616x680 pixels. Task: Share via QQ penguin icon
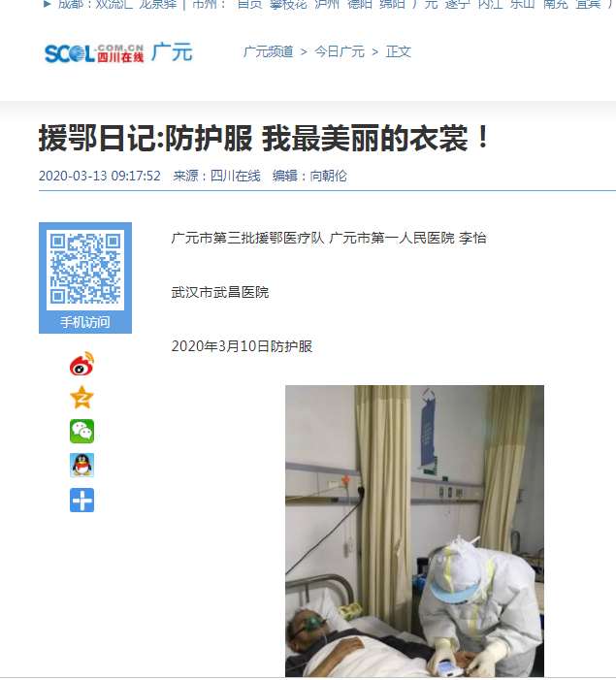point(82,466)
